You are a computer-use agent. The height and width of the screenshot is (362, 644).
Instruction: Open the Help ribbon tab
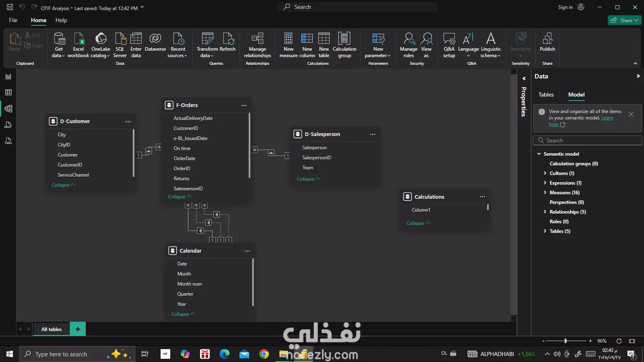(61, 20)
